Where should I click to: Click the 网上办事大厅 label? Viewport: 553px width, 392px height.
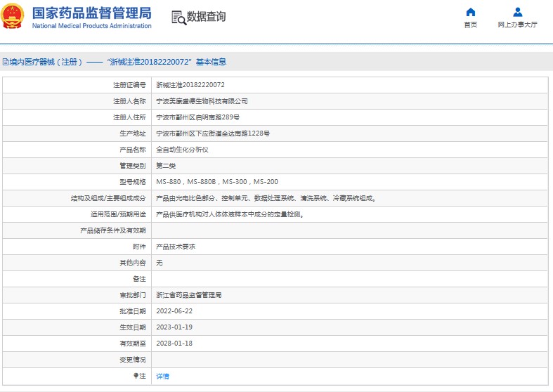517,25
